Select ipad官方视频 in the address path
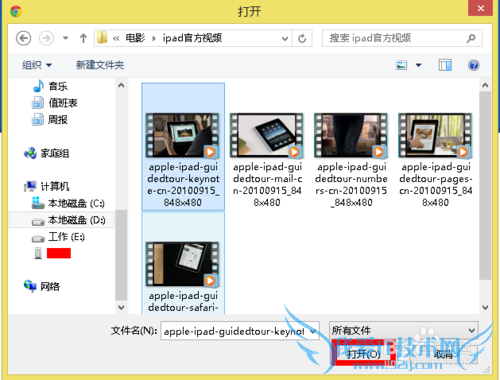 192,38
